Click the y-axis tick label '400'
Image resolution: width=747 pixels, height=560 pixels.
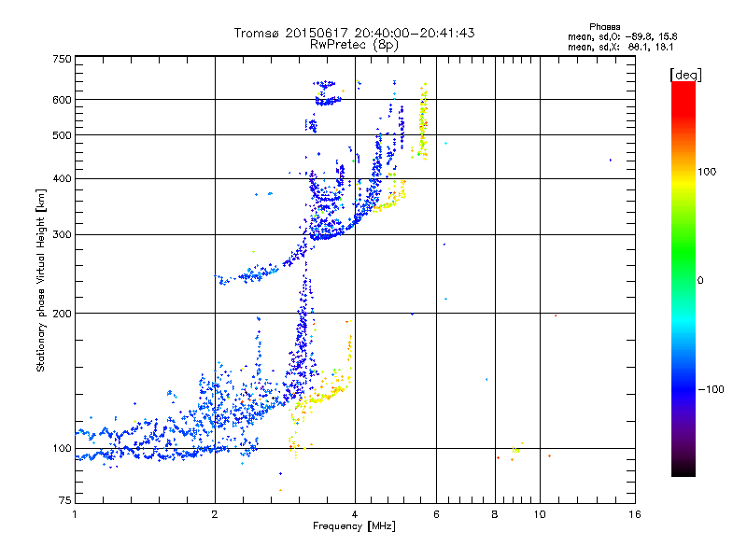(x=63, y=178)
